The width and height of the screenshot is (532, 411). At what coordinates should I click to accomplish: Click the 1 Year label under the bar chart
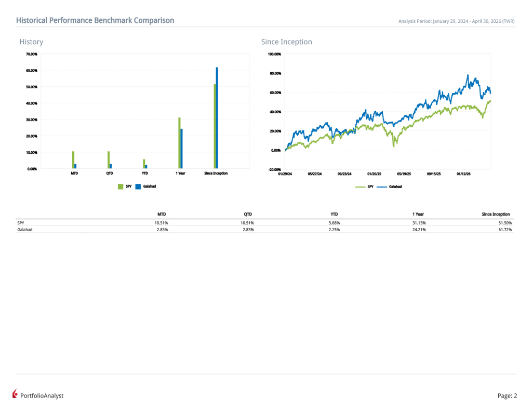click(x=180, y=173)
